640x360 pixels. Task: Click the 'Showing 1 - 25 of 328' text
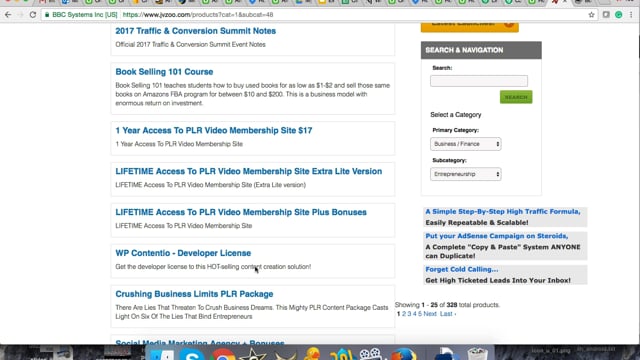(x=447, y=305)
